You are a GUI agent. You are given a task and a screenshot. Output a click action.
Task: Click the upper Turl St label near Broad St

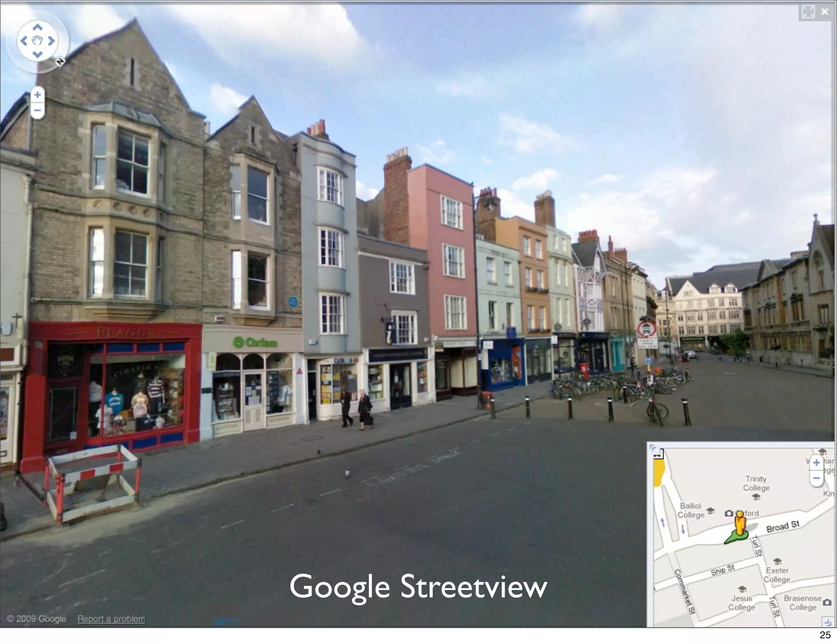[x=756, y=546]
